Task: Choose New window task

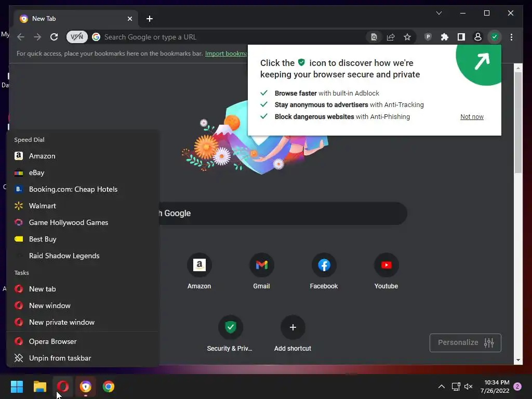Action: [x=83, y=305]
